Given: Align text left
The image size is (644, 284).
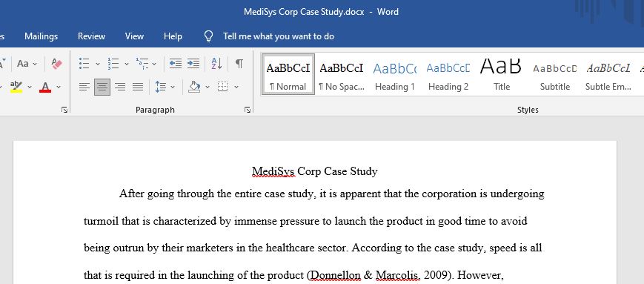Looking at the screenshot, I should tap(84, 87).
